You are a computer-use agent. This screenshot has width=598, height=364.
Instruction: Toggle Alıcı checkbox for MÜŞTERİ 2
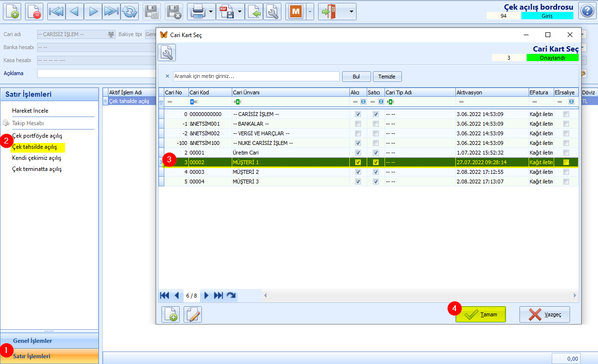pos(358,172)
